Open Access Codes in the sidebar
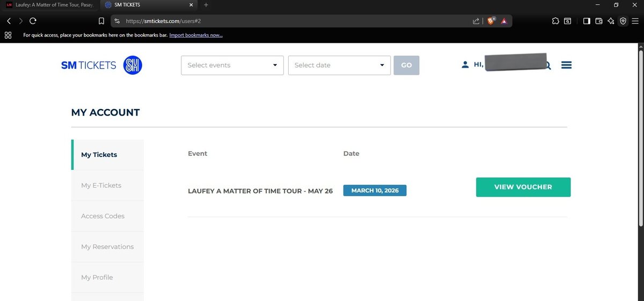 point(107,216)
